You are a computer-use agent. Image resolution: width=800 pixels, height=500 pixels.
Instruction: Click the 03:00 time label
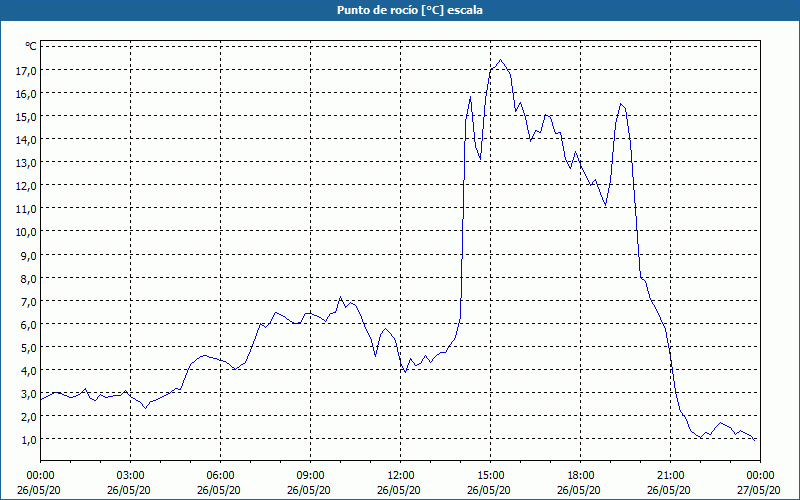(x=131, y=476)
